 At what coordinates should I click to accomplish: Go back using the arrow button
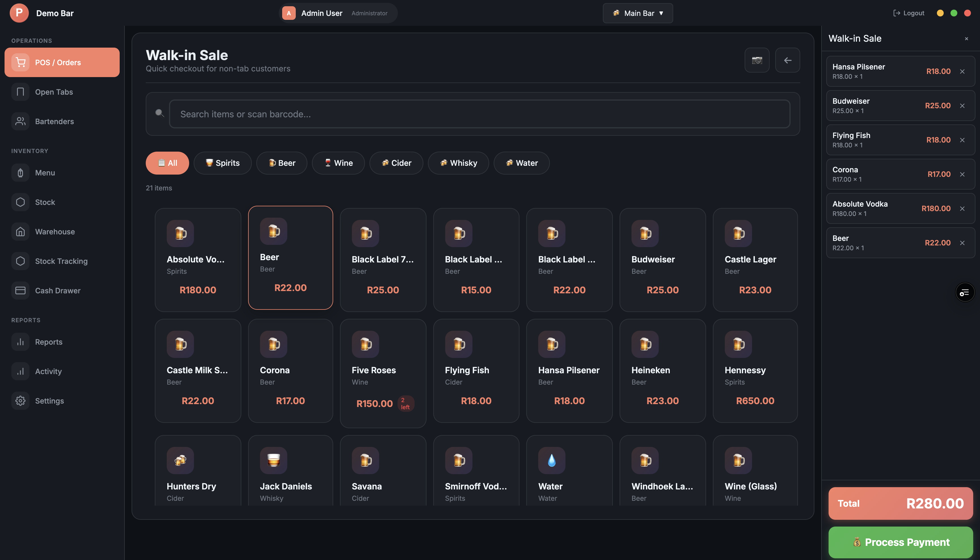click(787, 60)
